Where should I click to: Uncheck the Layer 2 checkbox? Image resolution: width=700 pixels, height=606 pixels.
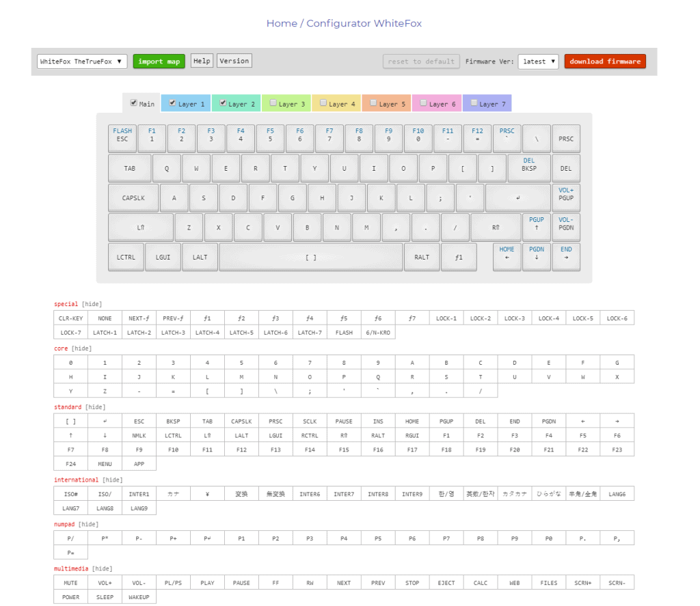(223, 102)
